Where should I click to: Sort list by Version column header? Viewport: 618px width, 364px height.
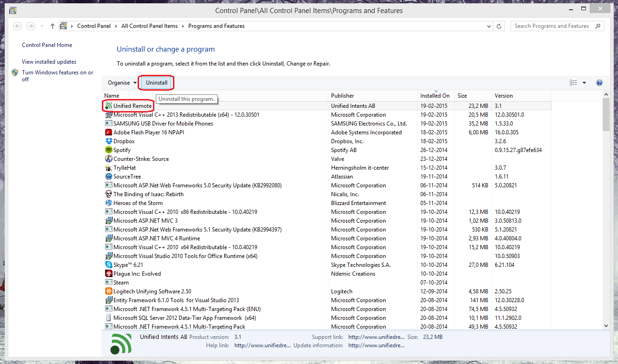[x=521, y=96]
